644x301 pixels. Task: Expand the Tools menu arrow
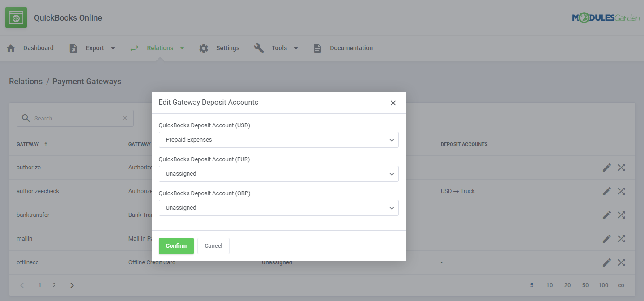[296, 48]
